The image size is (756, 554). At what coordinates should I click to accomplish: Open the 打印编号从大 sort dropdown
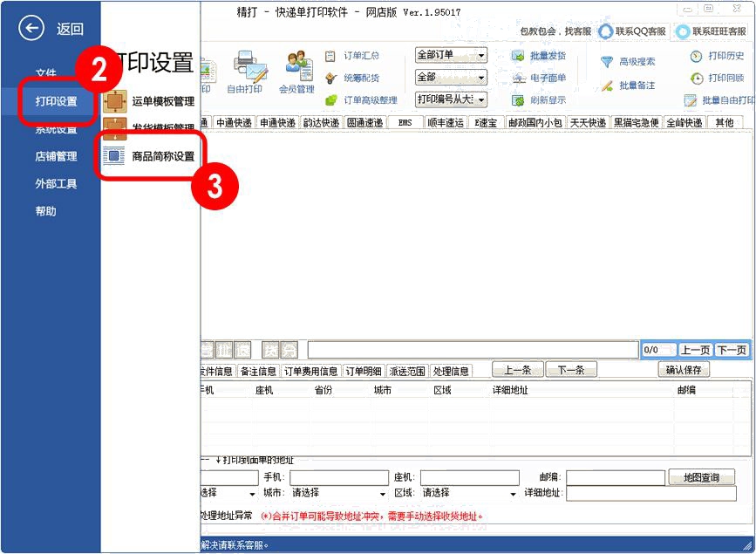pos(451,99)
